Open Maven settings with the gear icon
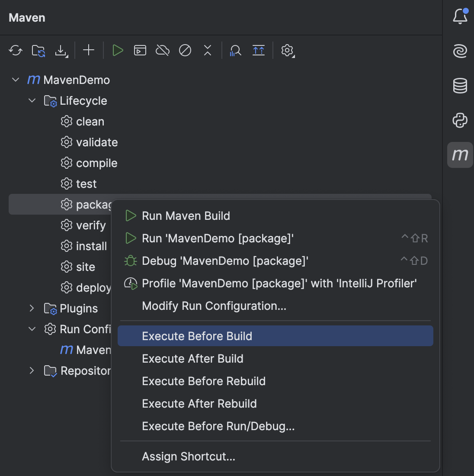The width and height of the screenshot is (474, 476). [287, 51]
